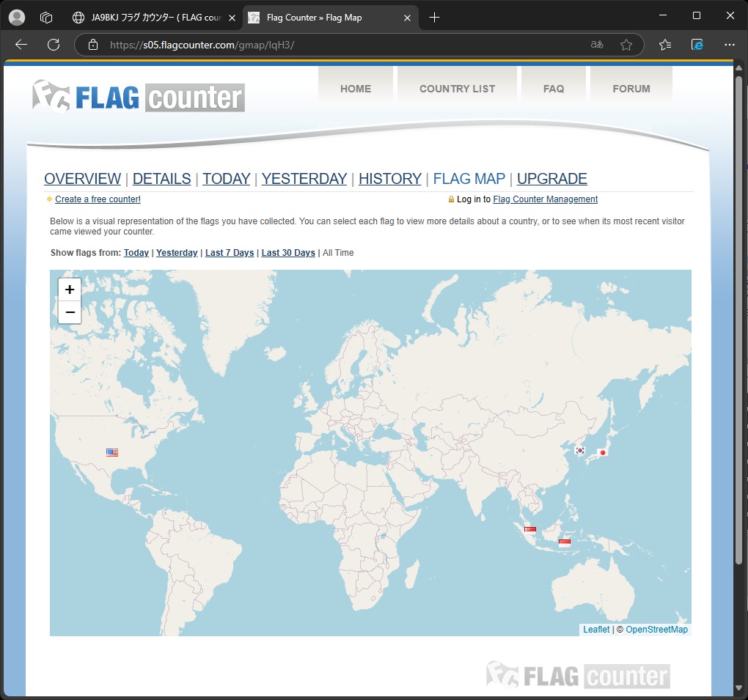Open a new tab with plus button

pos(434,18)
